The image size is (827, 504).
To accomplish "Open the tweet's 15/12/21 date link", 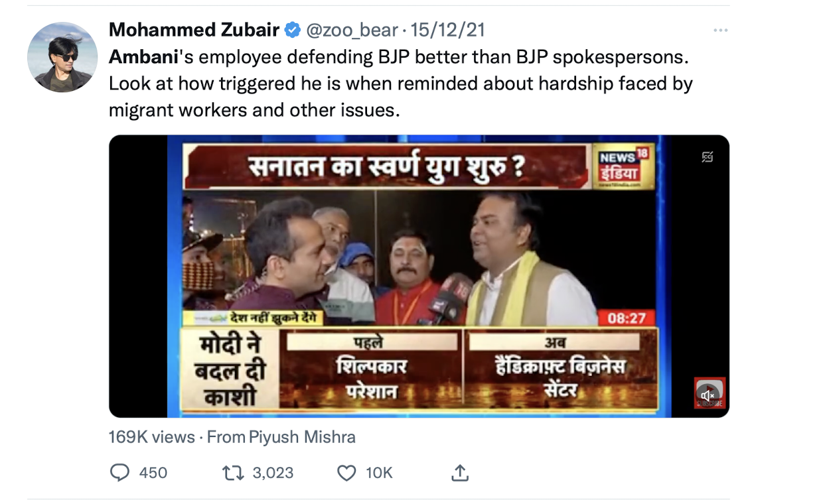I will coord(448,30).
